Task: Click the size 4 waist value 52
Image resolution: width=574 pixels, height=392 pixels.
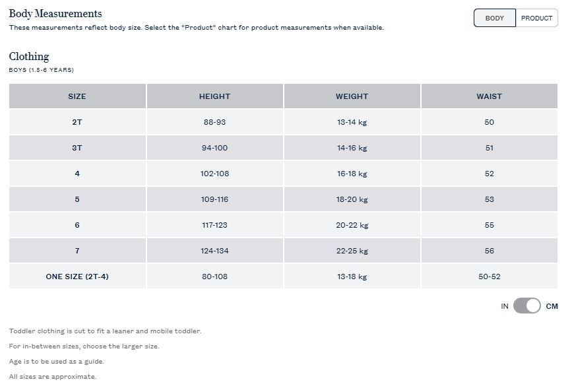Action: (x=489, y=174)
